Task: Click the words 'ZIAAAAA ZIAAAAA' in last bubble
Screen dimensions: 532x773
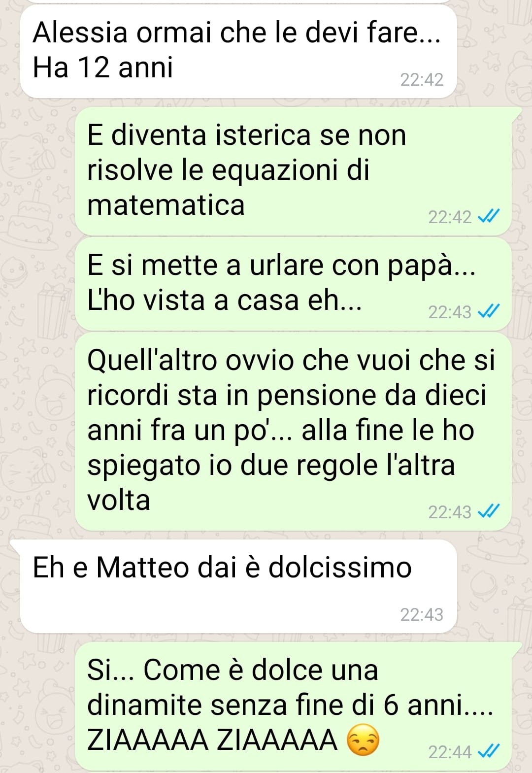Action: (x=212, y=740)
